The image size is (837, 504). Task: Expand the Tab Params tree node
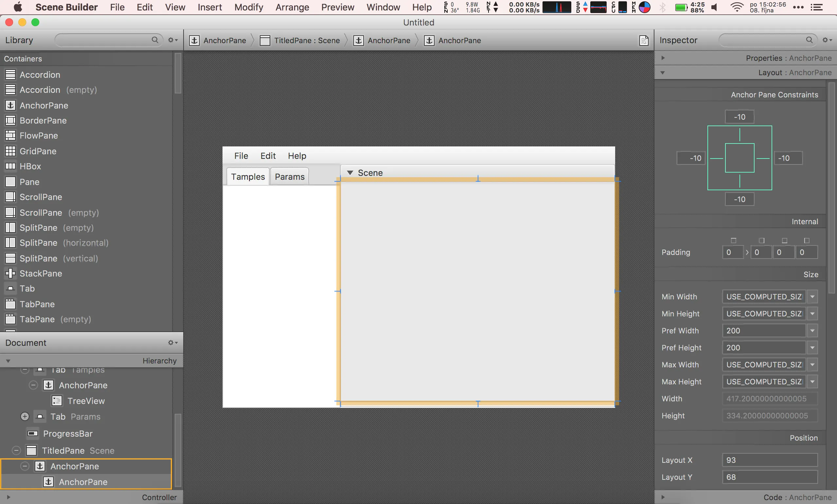(x=25, y=416)
